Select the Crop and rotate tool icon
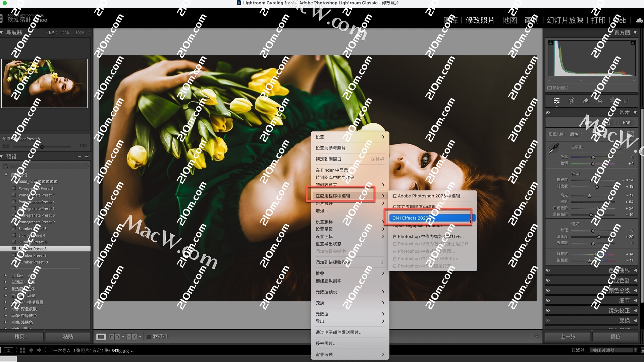 coord(571,101)
